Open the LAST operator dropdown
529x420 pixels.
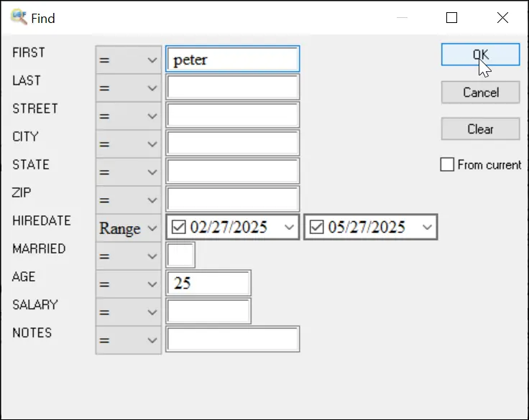coord(129,88)
